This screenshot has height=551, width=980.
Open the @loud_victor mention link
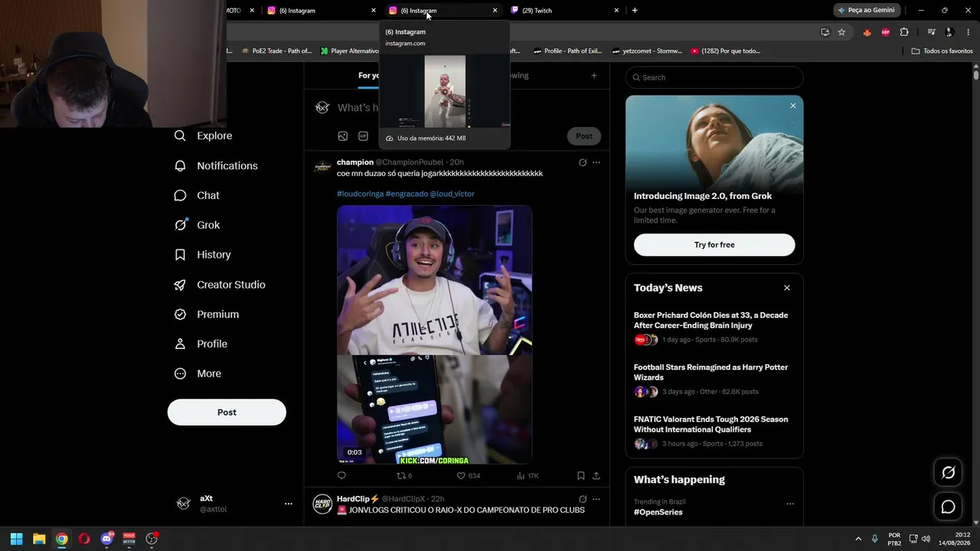tap(452, 194)
